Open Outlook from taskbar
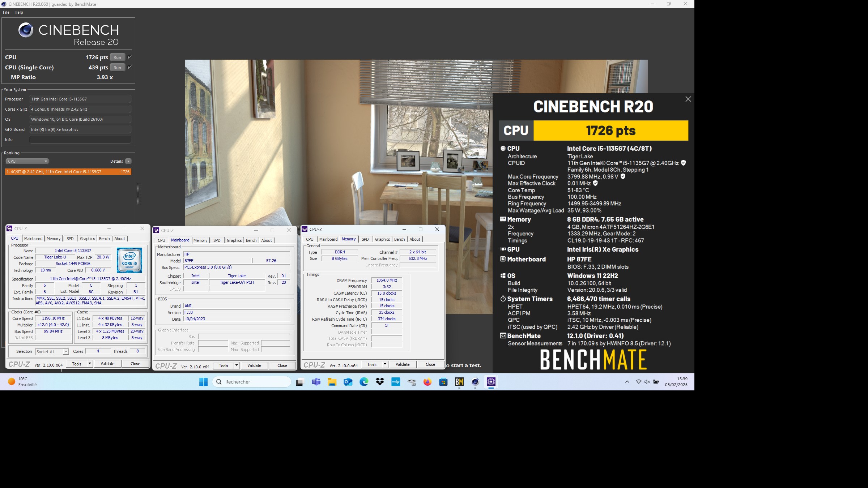The height and width of the screenshot is (488, 868). [x=348, y=382]
